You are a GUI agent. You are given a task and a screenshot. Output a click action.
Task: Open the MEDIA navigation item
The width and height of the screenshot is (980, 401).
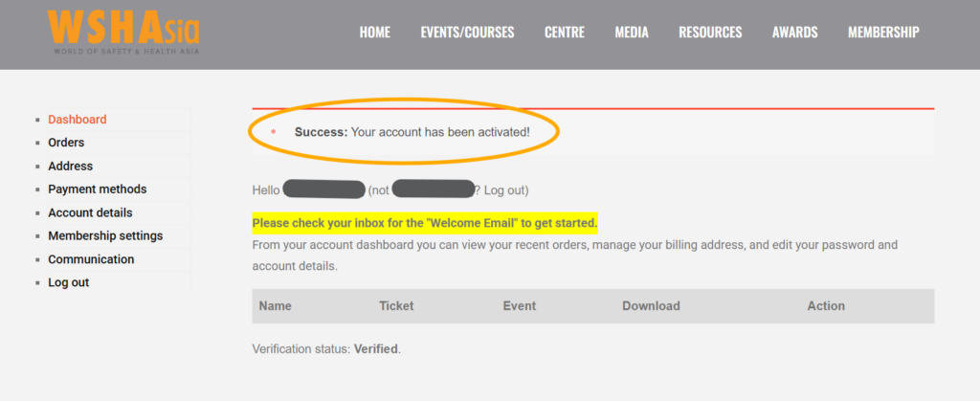point(632,33)
